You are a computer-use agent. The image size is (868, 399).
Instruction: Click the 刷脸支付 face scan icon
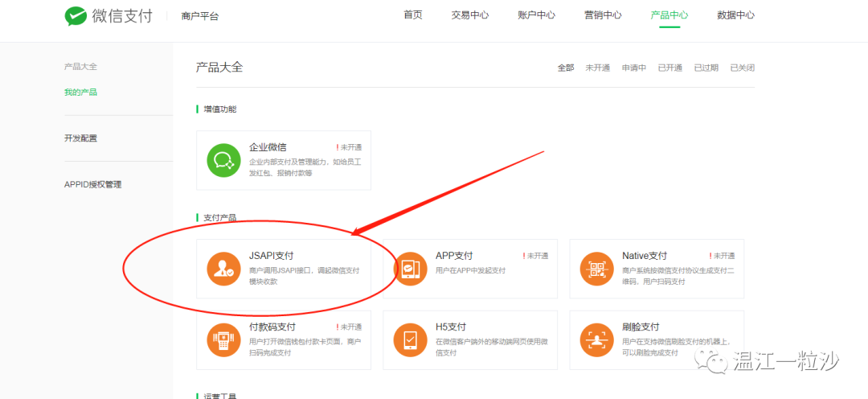click(596, 339)
